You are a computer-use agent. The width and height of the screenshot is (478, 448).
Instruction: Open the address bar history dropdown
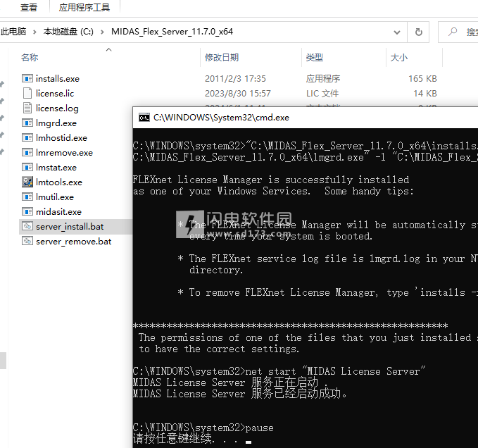399,32
